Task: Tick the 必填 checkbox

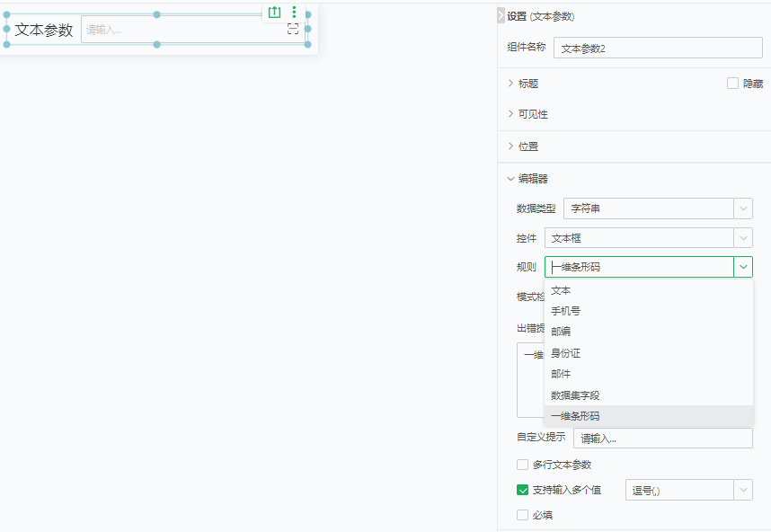Action: click(x=522, y=515)
